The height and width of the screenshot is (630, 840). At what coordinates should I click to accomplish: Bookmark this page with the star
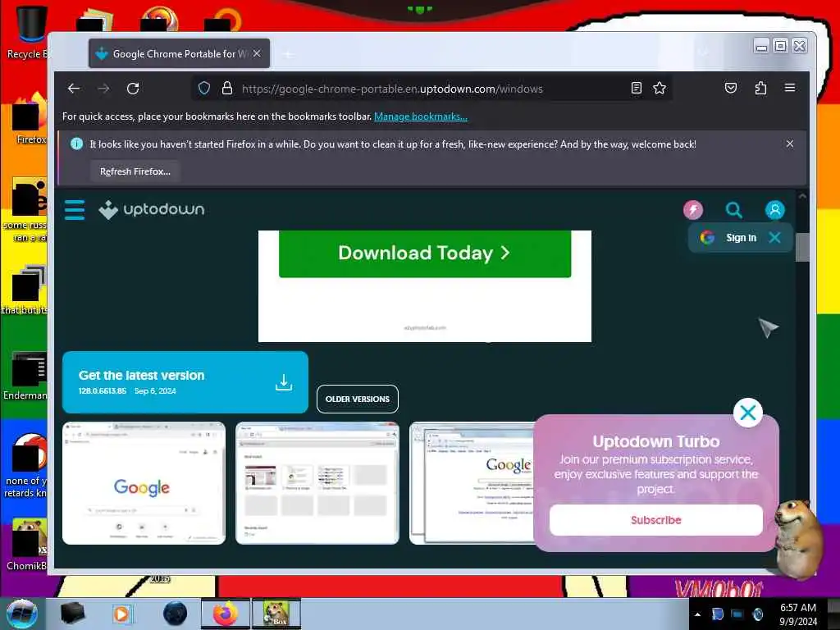click(660, 89)
